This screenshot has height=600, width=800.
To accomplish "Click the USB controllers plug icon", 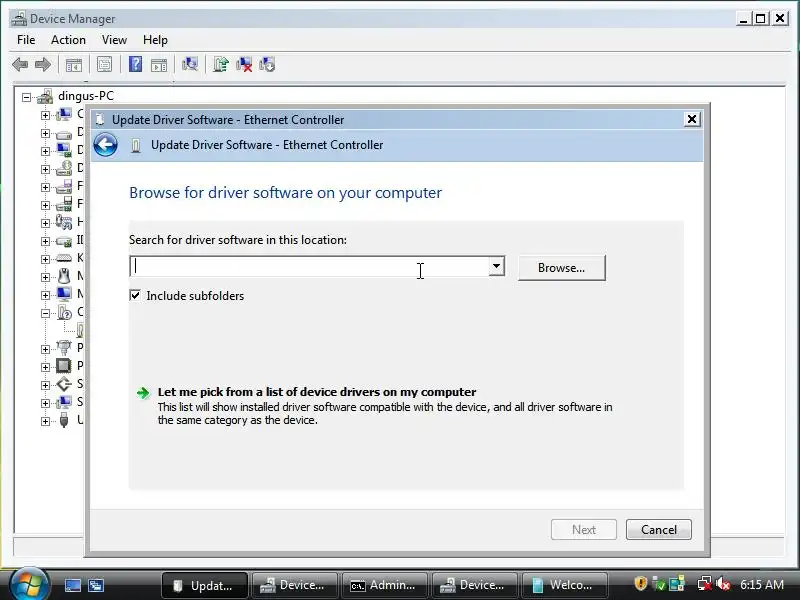I will 64,420.
